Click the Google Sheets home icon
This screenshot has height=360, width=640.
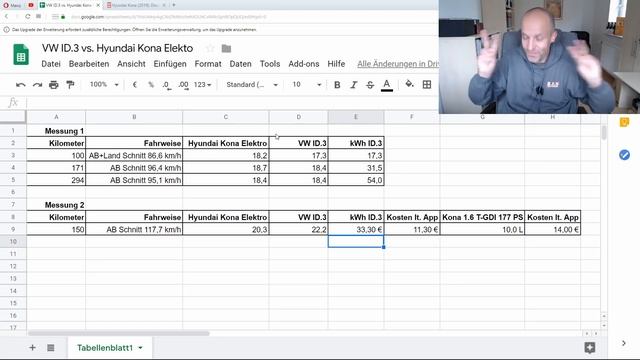(x=21, y=55)
